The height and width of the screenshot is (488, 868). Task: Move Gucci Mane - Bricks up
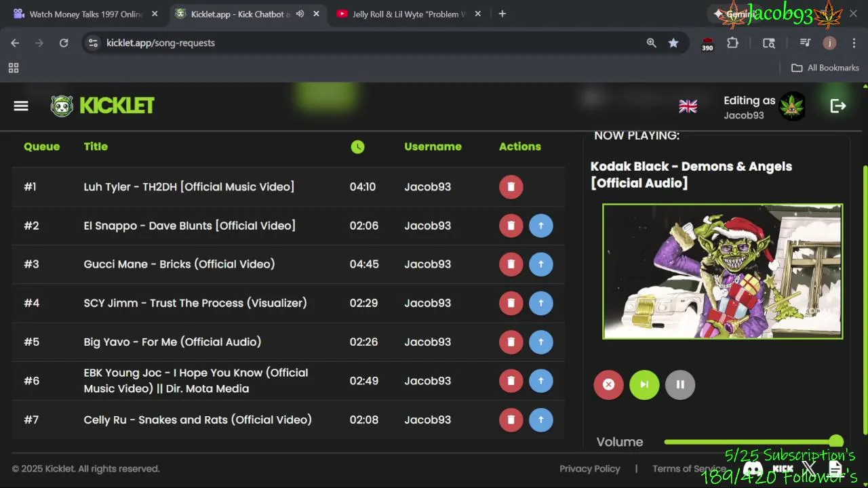pos(540,264)
